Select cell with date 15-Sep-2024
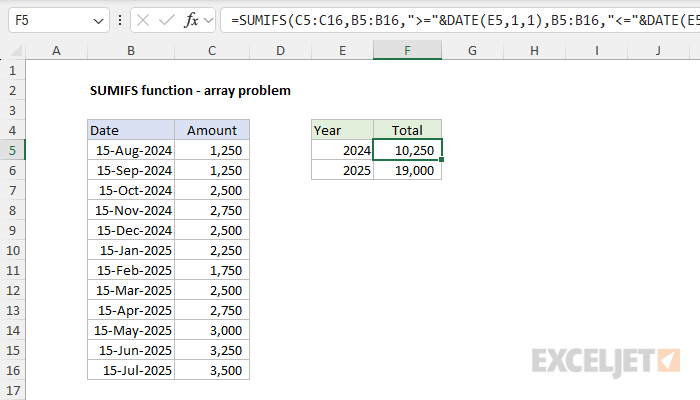Viewport: 700px width, 400px height. (x=131, y=170)
